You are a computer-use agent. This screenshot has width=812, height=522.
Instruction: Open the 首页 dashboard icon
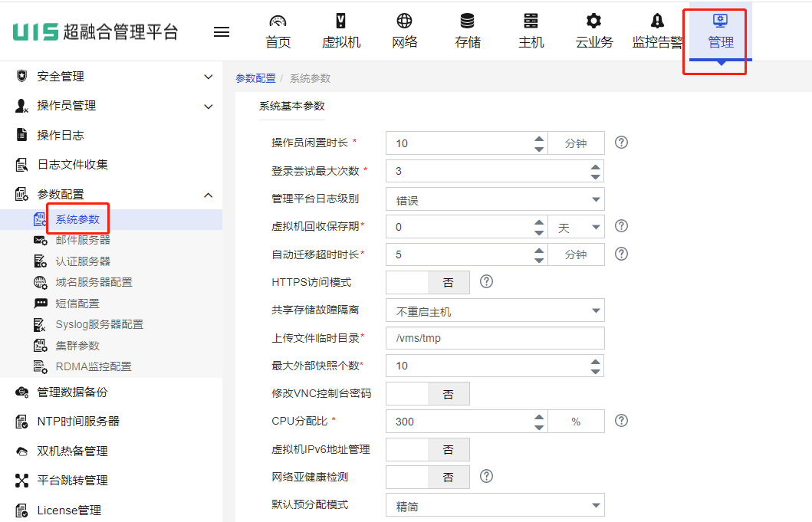tap(278, 21)
